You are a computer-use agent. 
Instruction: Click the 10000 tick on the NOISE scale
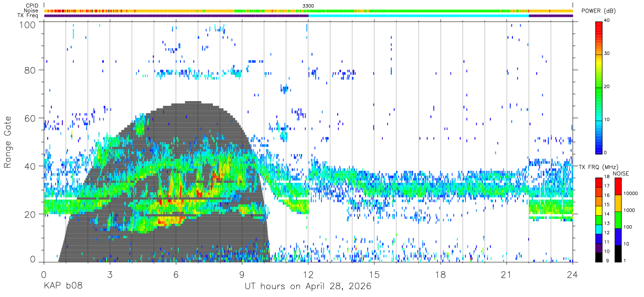point(631,194)
